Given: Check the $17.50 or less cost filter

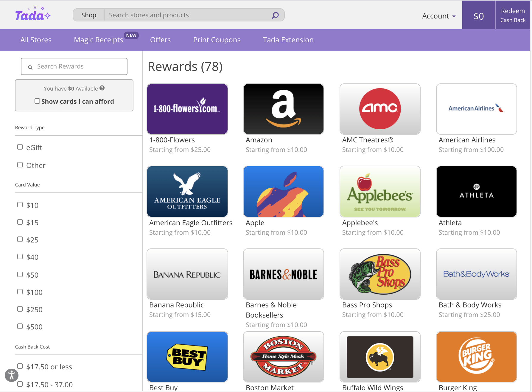Looking at the screenshot, I should (x=20, y=366).
